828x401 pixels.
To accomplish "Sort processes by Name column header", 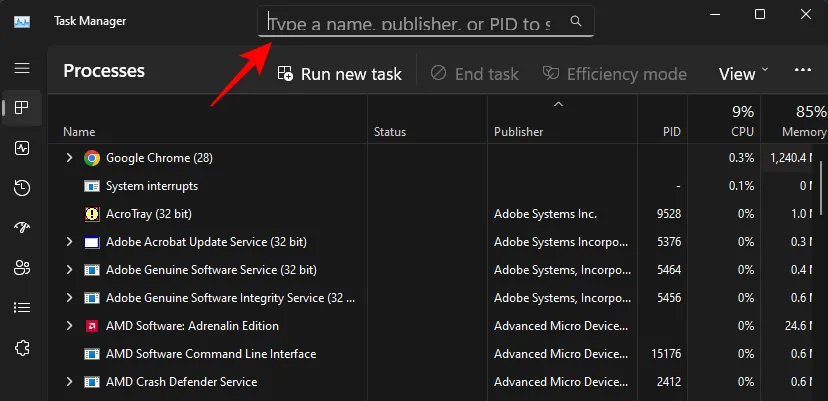I will 79,131.
